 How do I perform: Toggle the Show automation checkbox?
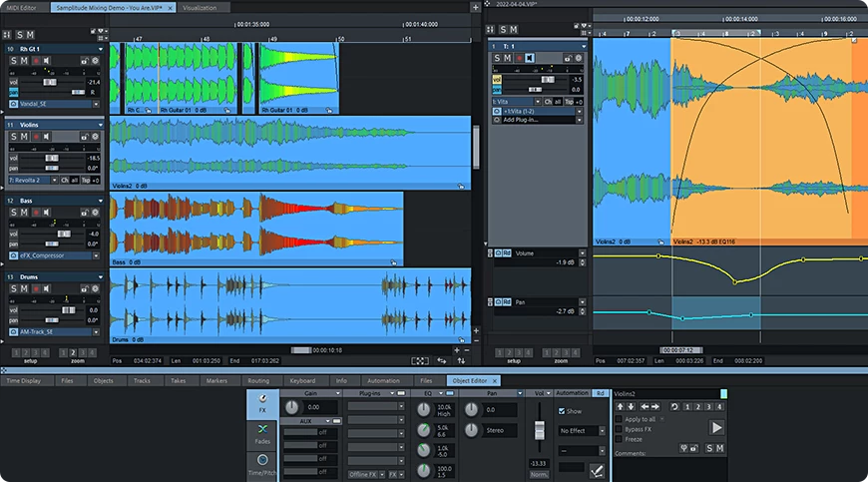click(562, 410)
